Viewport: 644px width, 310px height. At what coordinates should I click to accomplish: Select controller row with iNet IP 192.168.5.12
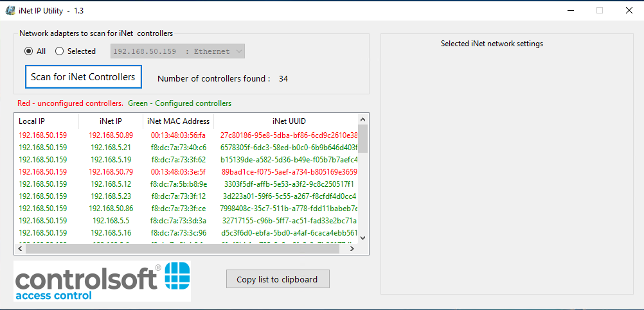pyautogui.click(x=186, y=184)
